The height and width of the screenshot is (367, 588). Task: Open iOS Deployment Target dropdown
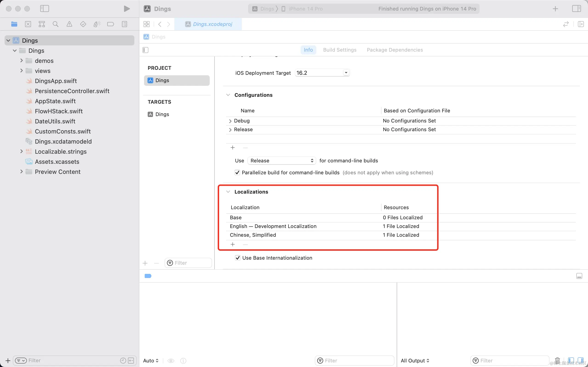pos(346,72)
